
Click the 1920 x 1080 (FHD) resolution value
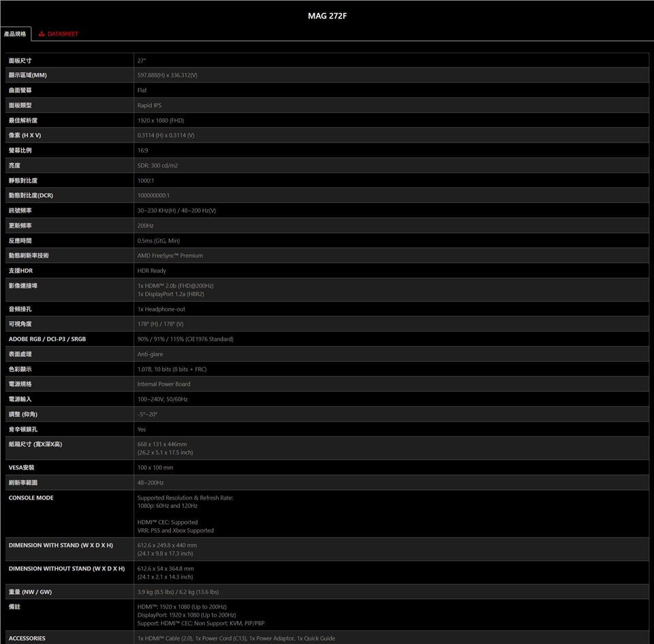[161, 121]
